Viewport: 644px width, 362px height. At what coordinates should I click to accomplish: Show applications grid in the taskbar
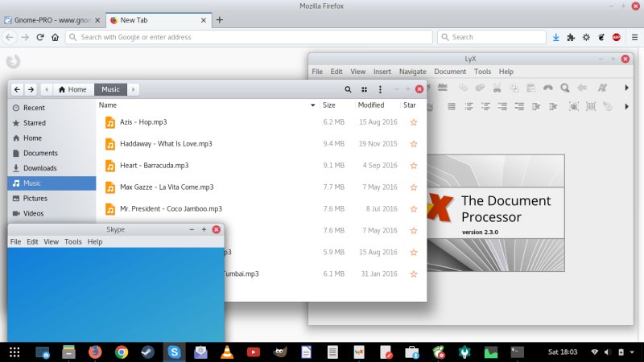click(x=14, y=352)
